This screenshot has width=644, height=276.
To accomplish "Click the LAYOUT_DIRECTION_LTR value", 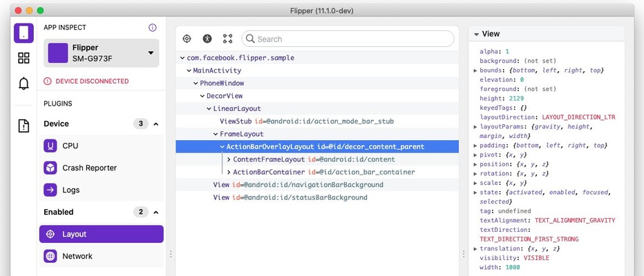I will tap(578, 117).
